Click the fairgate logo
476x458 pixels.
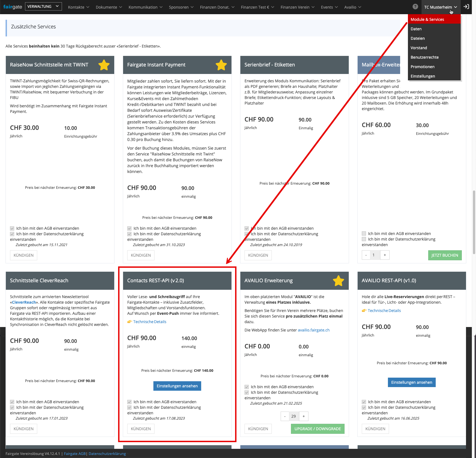[13, 7]
